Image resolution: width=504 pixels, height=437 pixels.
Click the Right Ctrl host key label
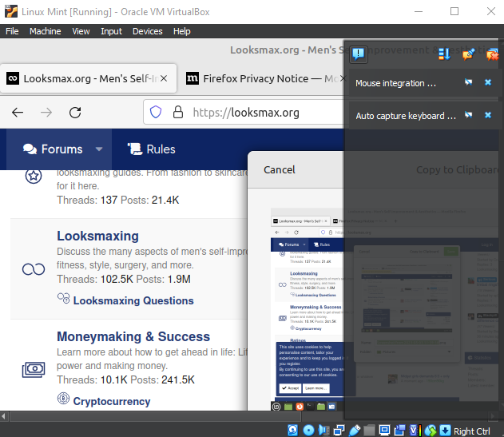[x=472, y=431]
